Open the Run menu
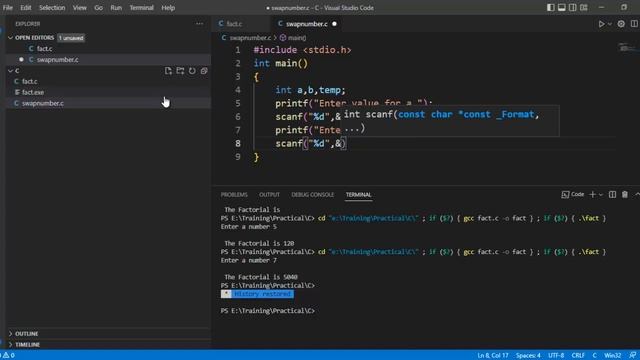 (116, 7)
